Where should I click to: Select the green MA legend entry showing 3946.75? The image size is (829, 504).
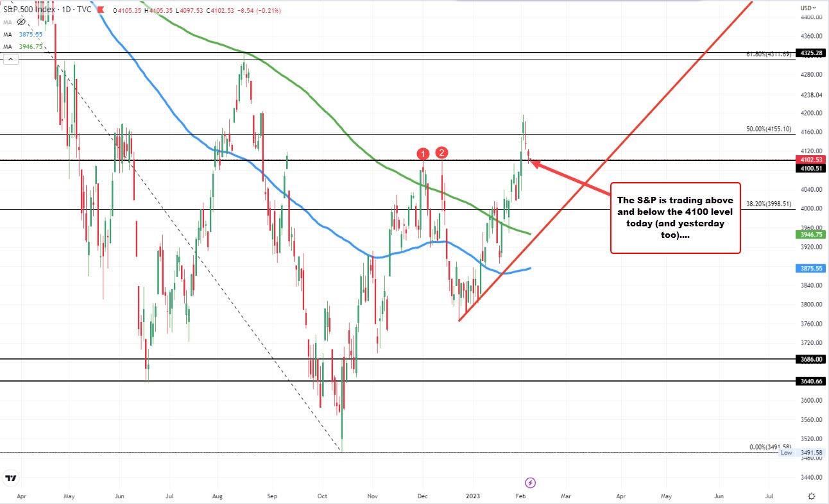pyautogui.click(x=22, y=46)
